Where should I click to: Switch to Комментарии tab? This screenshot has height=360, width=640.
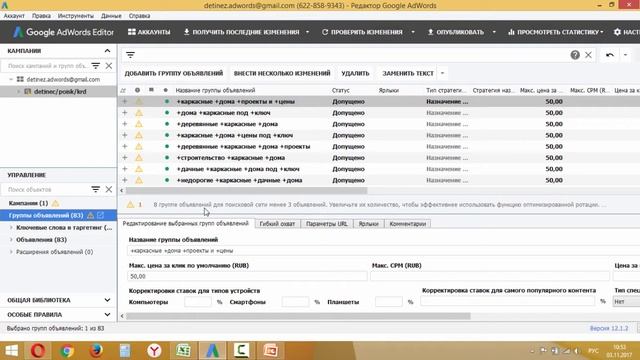(x=407, y=224)
